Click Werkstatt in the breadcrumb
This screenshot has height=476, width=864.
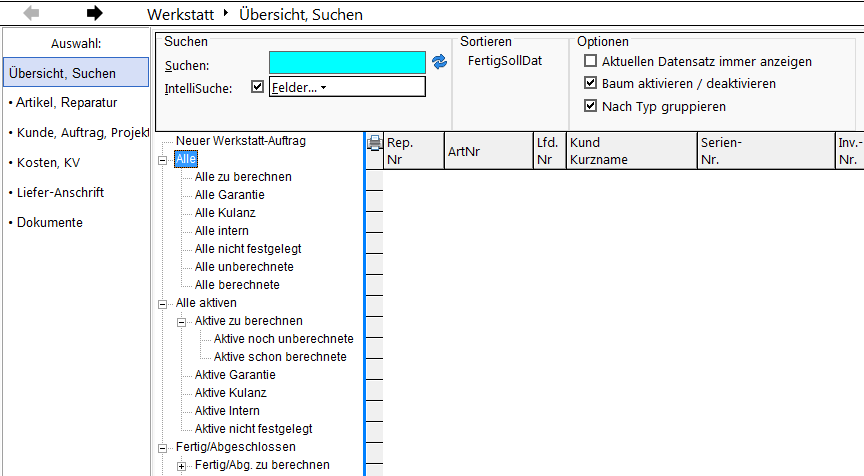[x=180, y=14]
